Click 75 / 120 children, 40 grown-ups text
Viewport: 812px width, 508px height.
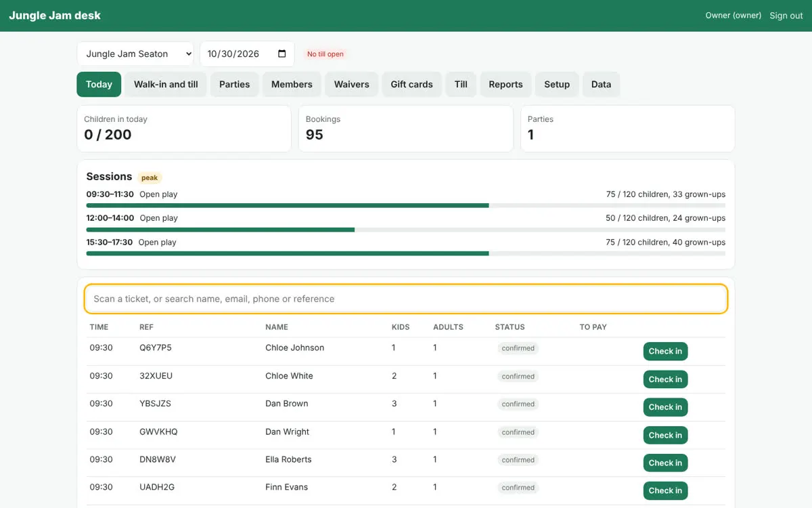[666, 242]
